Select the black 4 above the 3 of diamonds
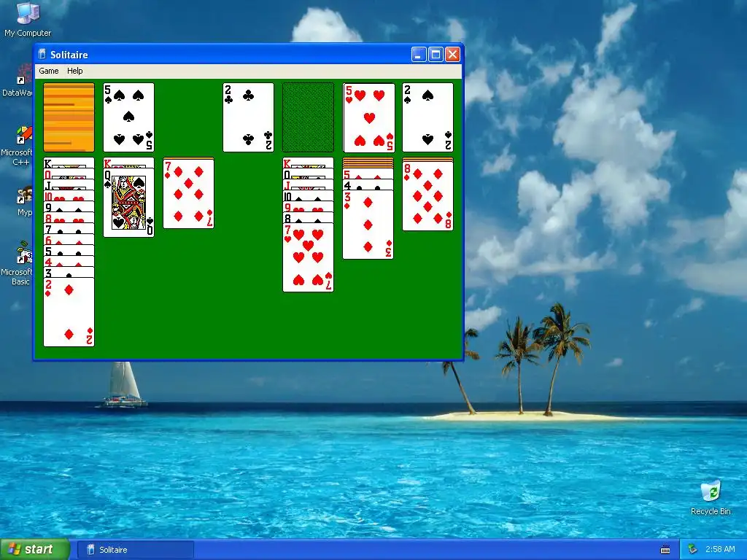 (368, 184)
